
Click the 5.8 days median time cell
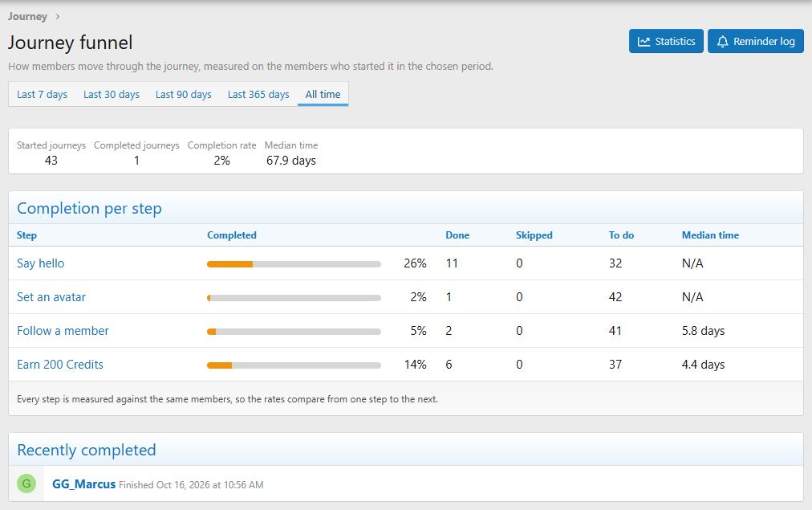703,331
